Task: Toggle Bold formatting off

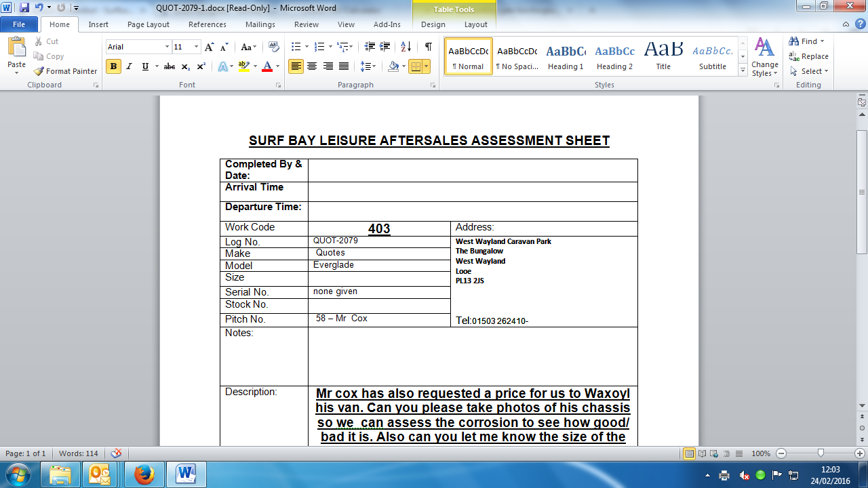Action: (x=113, y=66)
